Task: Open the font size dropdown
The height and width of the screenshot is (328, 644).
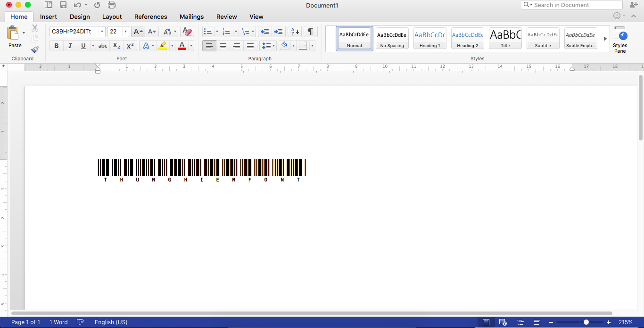Action: (125, 32)
